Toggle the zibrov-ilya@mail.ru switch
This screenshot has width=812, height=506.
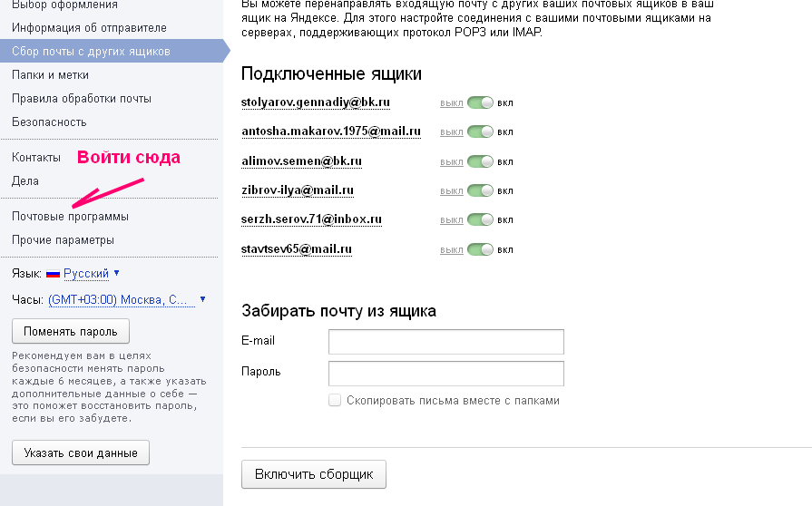480,190
